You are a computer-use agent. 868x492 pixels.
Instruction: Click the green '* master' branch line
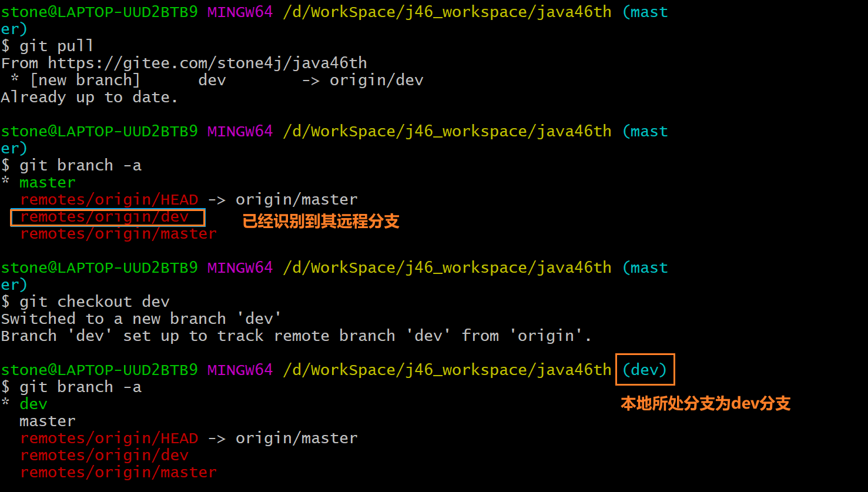(39, 183)
